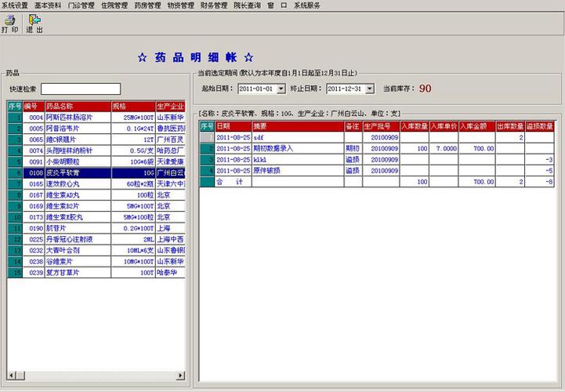Click the 药品名称 column header
565x392 pixels.
point(78,107)
